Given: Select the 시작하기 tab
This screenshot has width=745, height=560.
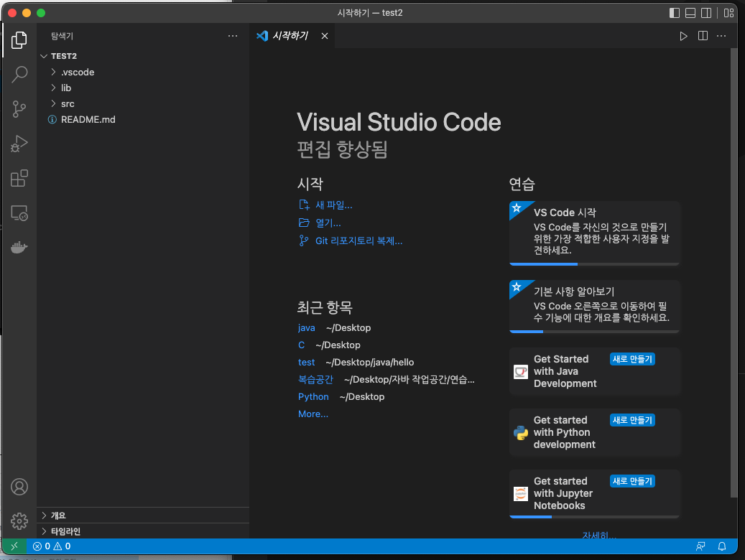Looking at the screenshot, I should pos(290,36).
